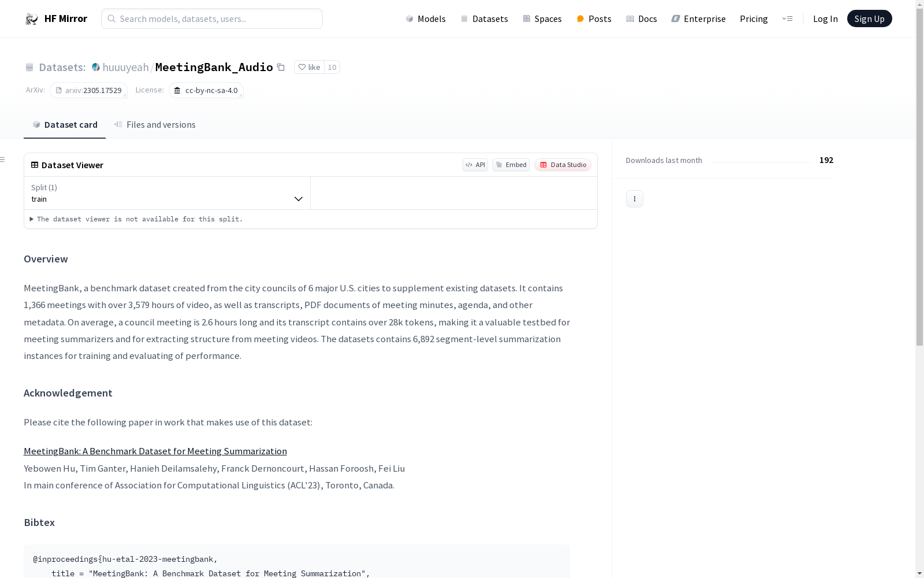The width and height of the screenshot is (924, 578).
Task: Expand the Split train dropdown
Action: click(x=167, y=193)
